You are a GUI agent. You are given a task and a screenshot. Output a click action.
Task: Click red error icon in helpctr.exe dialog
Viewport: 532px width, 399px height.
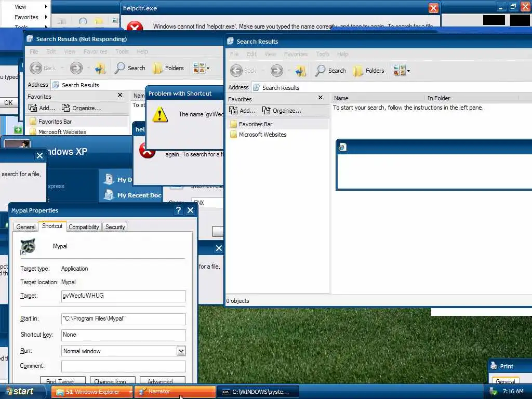click(135, 26)
